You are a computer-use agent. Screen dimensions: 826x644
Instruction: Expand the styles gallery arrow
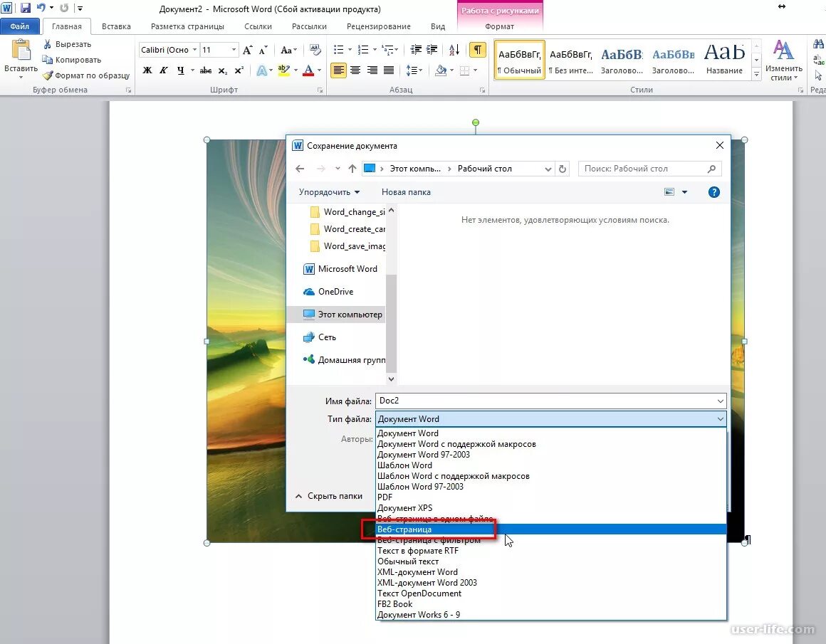pos(756,74)
